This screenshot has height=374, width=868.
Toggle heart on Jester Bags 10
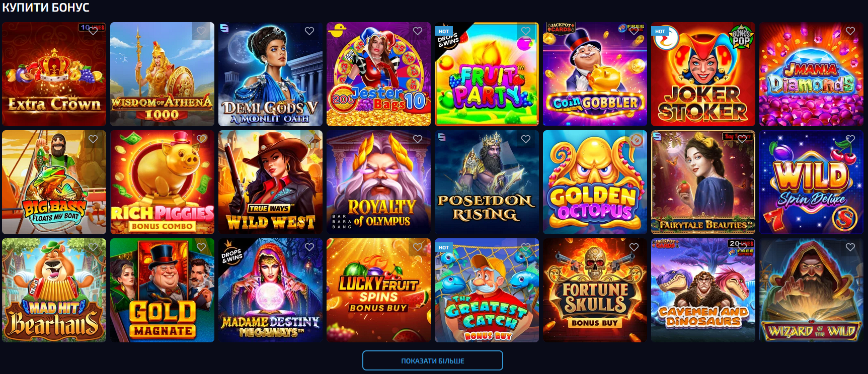(x=418, y=31)
